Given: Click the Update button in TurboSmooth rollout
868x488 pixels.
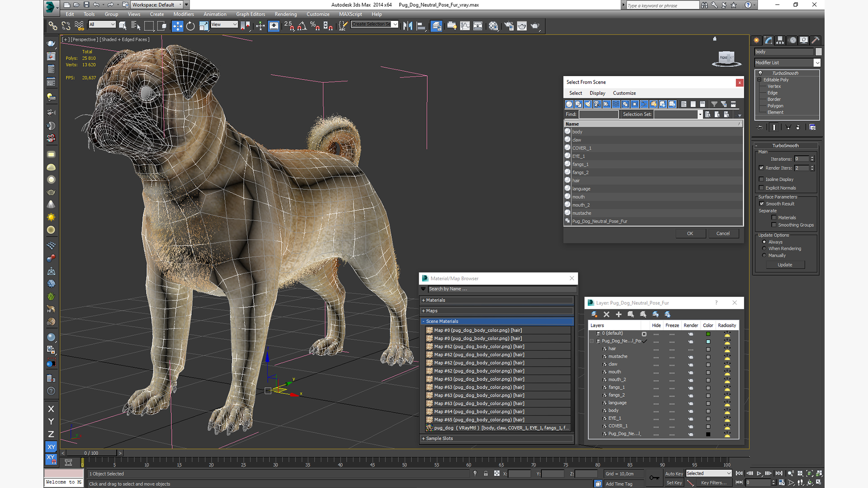Looking at the screenshot, I should point(785,265).
